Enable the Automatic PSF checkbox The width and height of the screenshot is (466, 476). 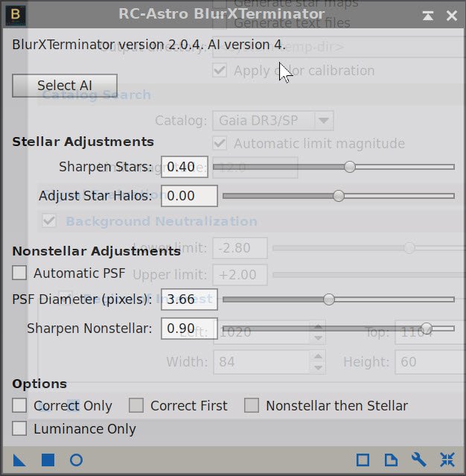(x=19, y=273)
